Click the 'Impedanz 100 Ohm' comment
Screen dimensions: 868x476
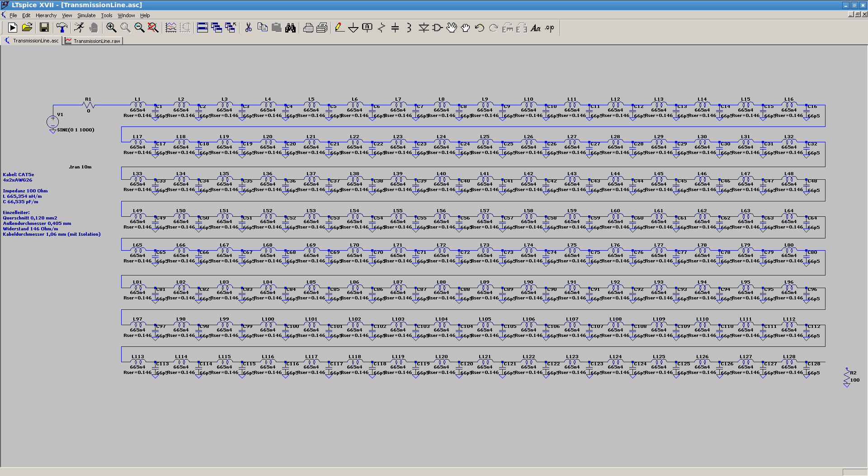tap(25, 191)
